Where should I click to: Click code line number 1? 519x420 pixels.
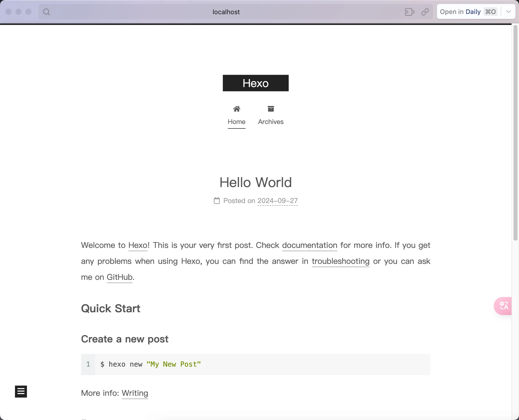coord(88,364)
